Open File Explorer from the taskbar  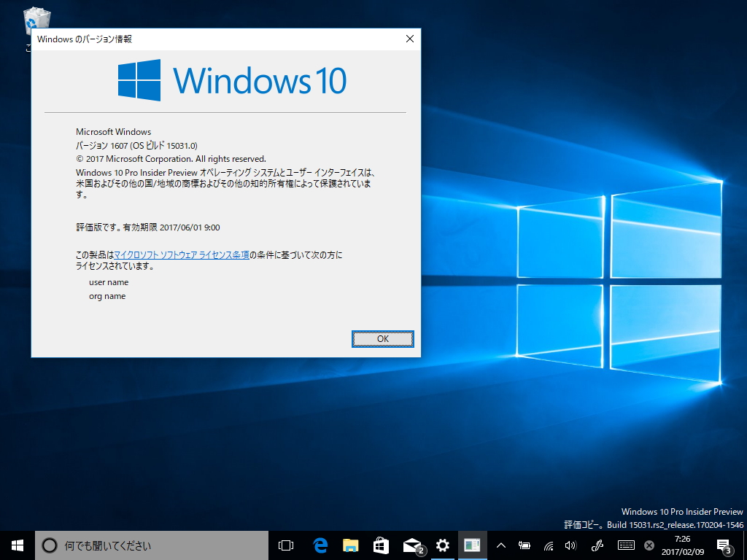point(350,545)
